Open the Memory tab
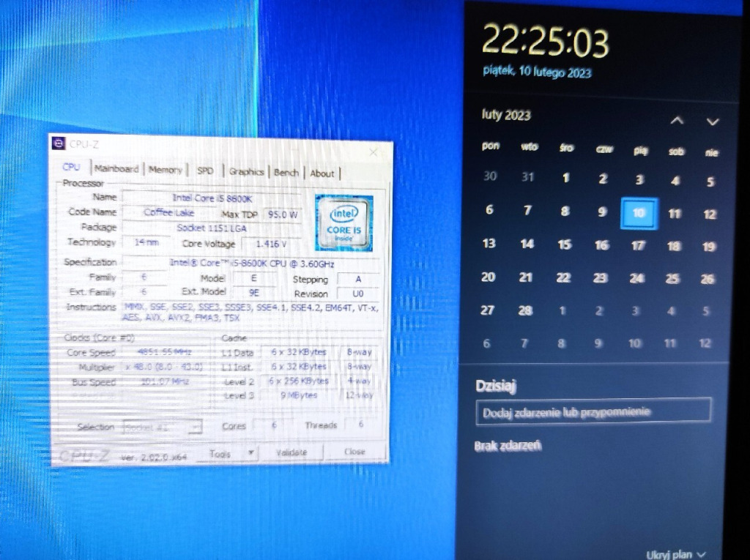Viewport: 750px width, 560px height. [165, 170]
